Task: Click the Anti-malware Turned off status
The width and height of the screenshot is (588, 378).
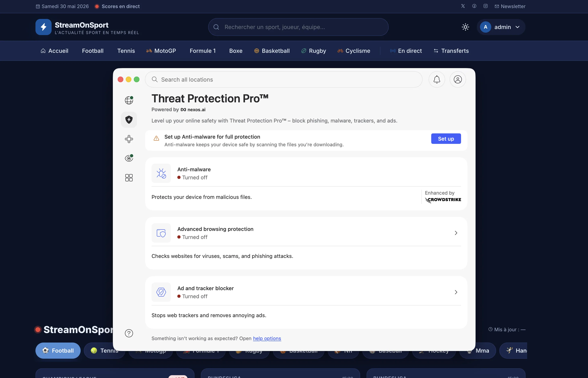Action: pos(192,178)
